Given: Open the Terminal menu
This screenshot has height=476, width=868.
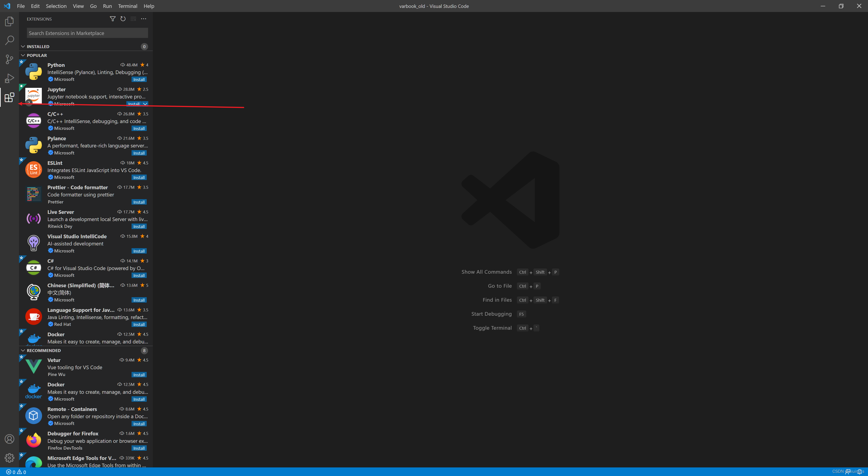Looking at the screenshot, I should (127, 6).
